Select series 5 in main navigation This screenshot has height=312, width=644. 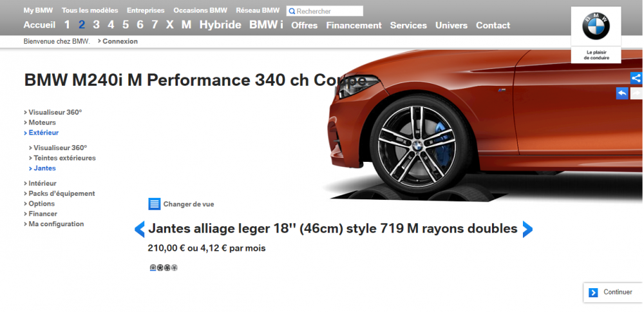tap(126, 25)
